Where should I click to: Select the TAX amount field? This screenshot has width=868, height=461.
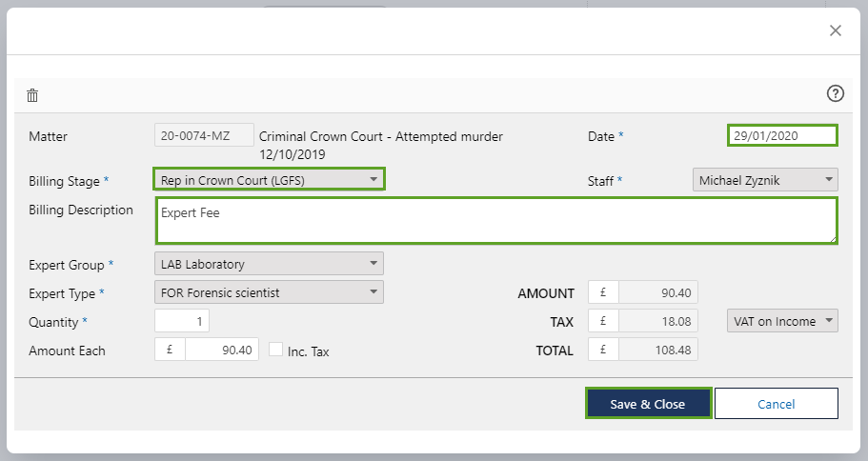pyautogui.click(x=656, y=322)
